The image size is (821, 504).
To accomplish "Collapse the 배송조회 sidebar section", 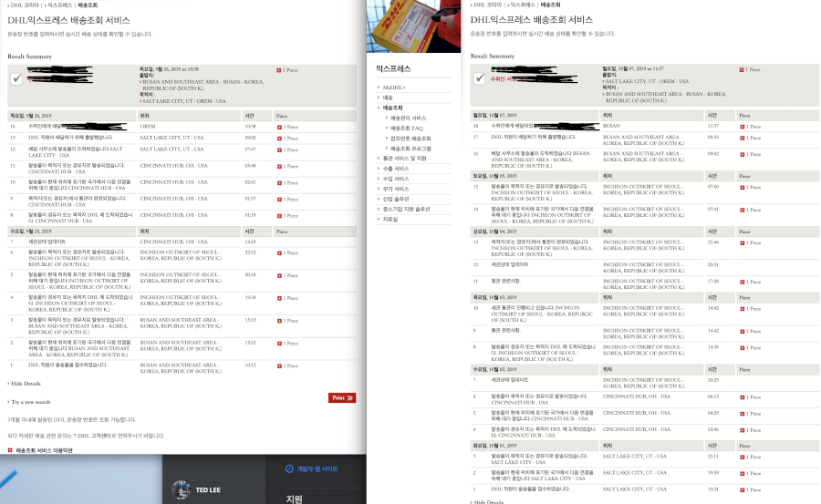I will 379,108.
